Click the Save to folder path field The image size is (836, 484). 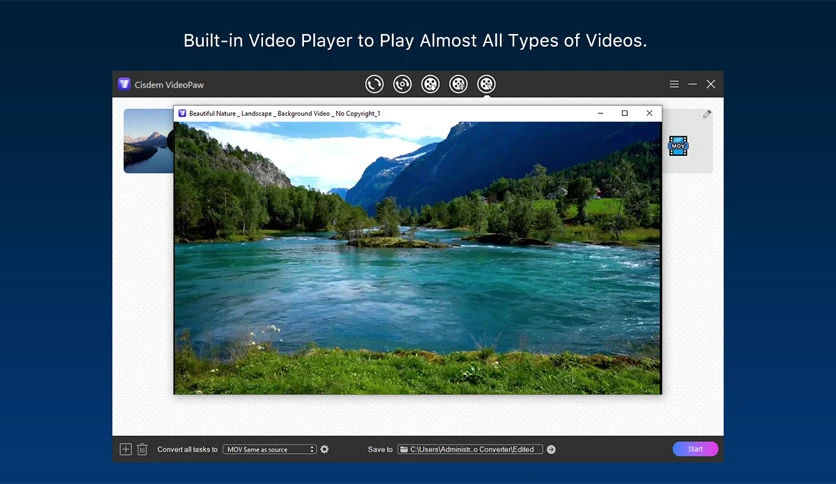click(x=470, y=449)
